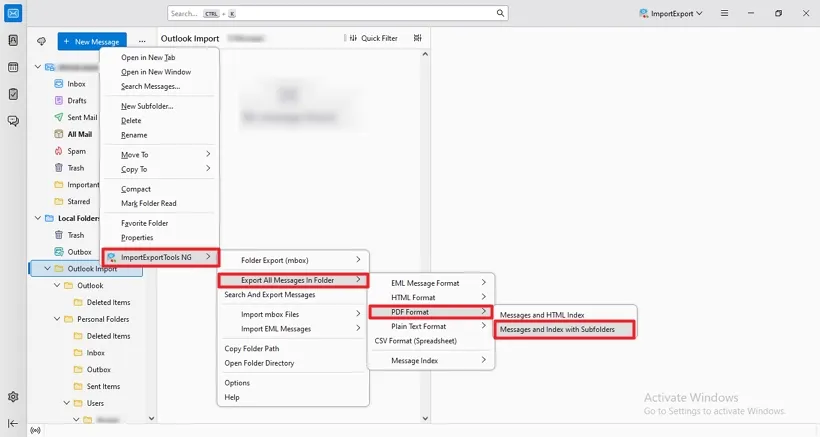Toggle the Quick Filter bar

click(x=373, y=38)
